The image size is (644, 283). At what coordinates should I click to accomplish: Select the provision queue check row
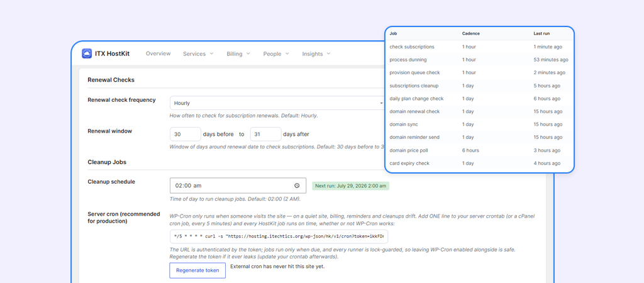coord(479,73)
